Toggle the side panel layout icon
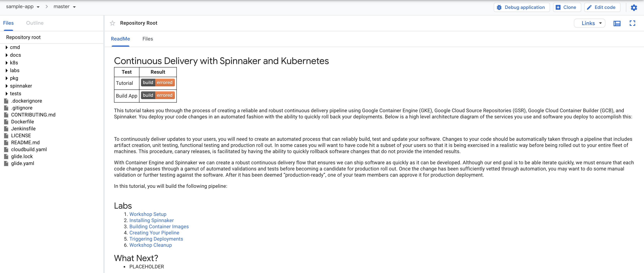Image resolution: width=644 pixels, height=273 pixels. point(617,23)
